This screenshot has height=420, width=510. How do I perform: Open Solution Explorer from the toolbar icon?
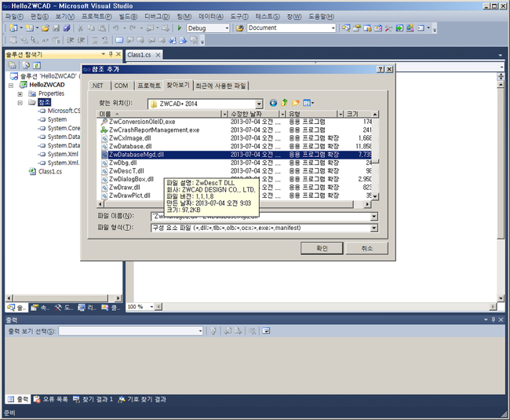(x=346, y=28)
